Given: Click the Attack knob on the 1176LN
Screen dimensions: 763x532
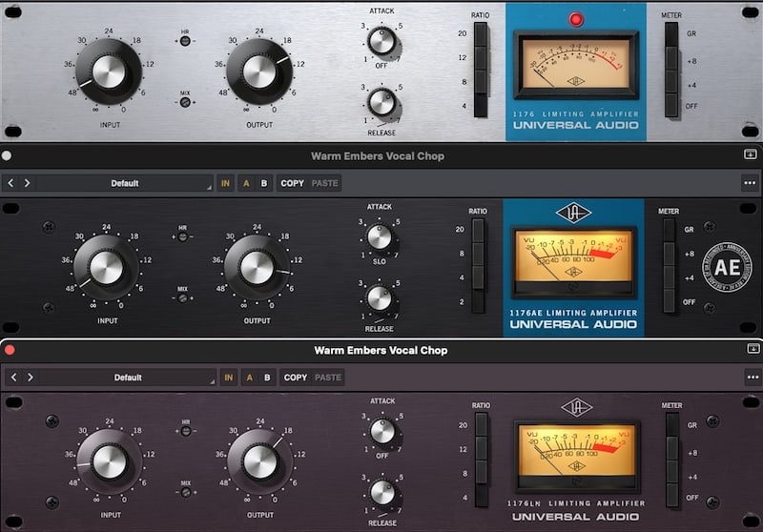Looking at the screenshot, I should point(382,431).
